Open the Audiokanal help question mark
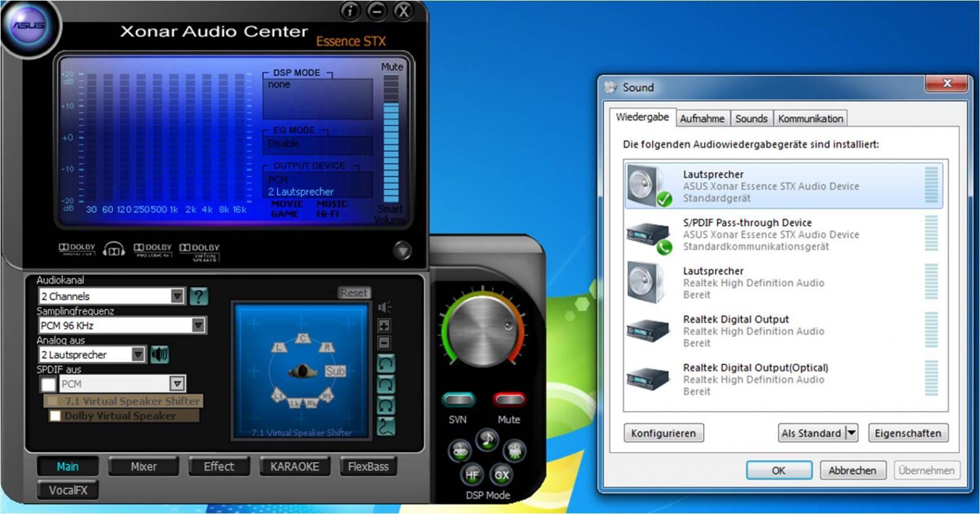980x514 pixels. [x=198, y=296]
